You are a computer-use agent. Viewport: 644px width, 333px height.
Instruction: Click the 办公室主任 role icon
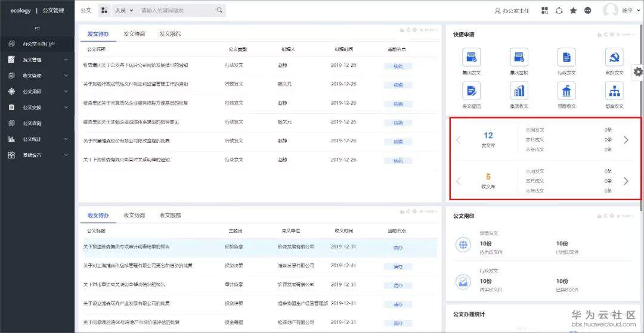coord(497,11)
